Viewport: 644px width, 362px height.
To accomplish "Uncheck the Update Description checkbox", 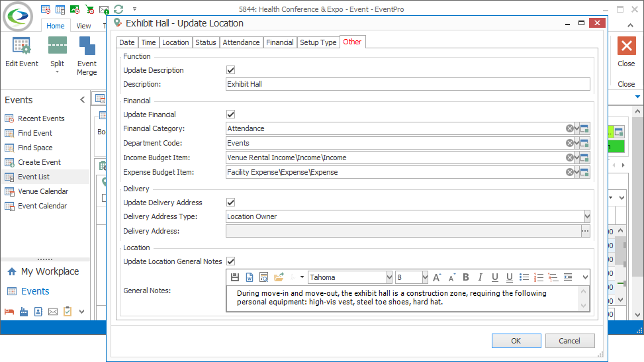I will tap(231, 70).
